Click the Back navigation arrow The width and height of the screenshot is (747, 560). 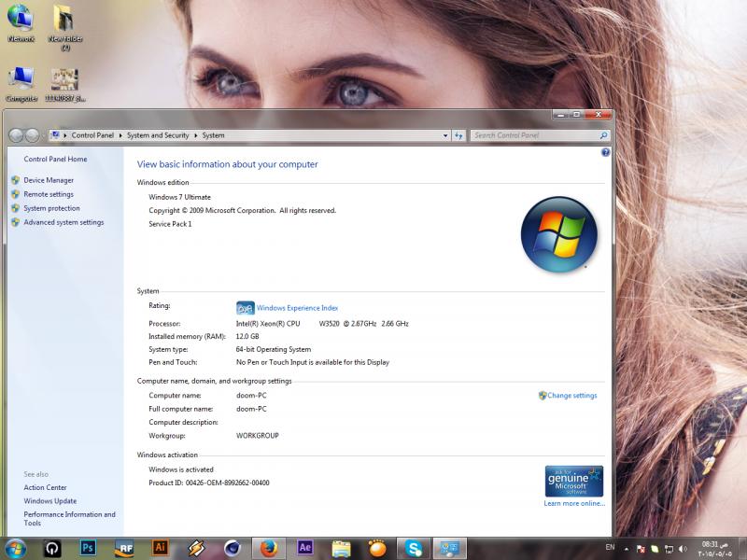(16, 135)
